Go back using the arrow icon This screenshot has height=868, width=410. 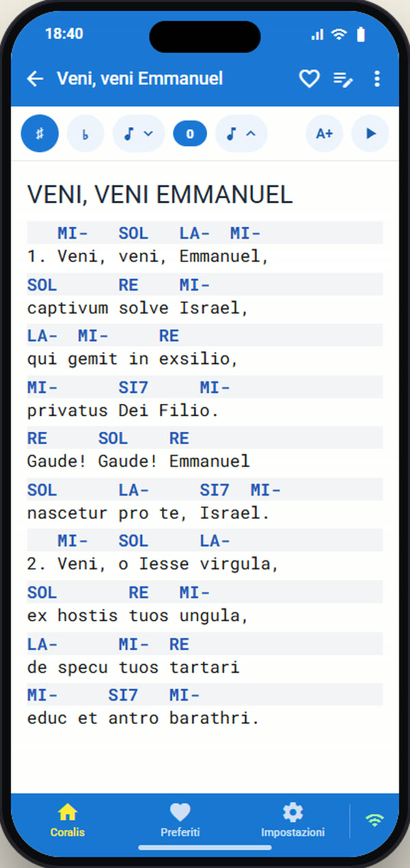click(35, 79)
